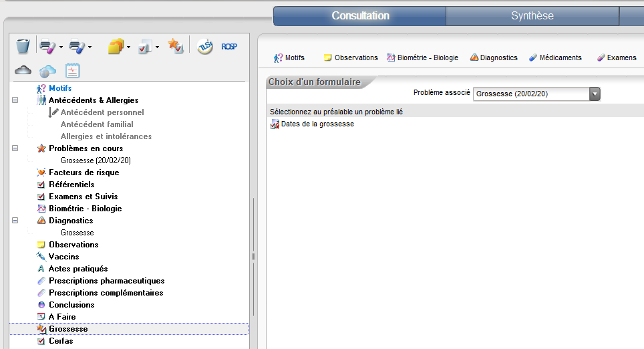This screenshot has height=349, width=644.
Task: Select Vaccins in the left tree
Action: tap(63, 257)
